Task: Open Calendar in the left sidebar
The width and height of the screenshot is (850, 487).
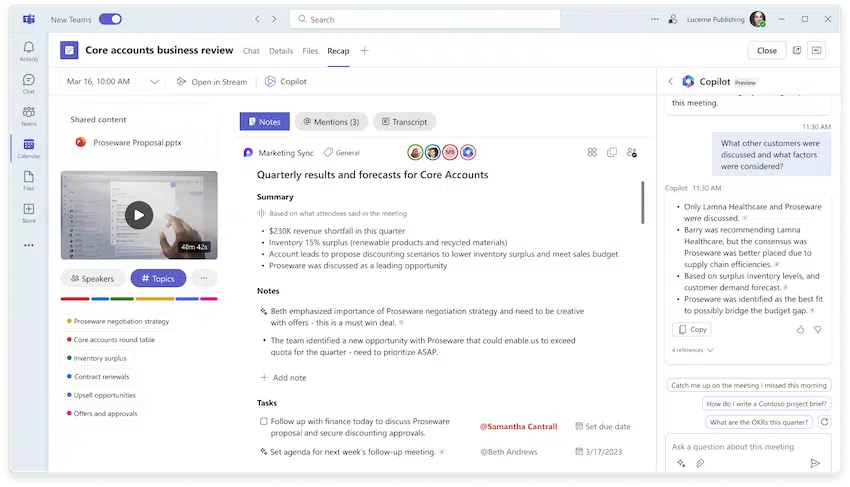Action: [x=29, y=148]
